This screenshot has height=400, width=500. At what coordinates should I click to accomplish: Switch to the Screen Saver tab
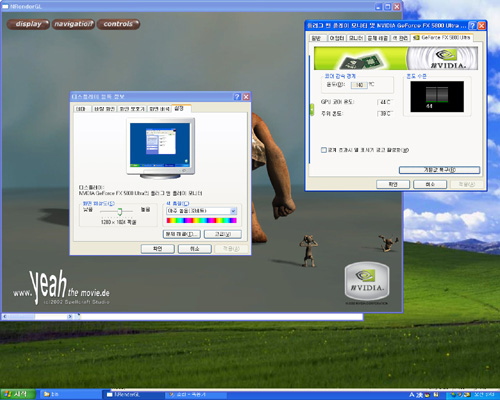click(x=132, y=109)
